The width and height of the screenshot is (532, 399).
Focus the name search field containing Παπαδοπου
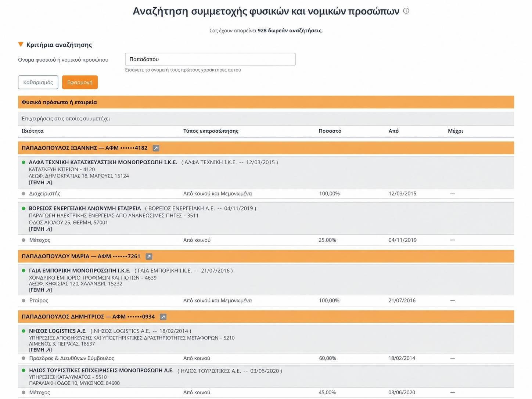coord(210,59)
